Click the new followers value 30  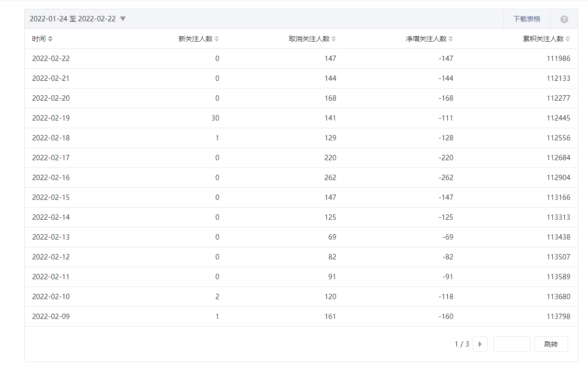click(x=215, y=118)
